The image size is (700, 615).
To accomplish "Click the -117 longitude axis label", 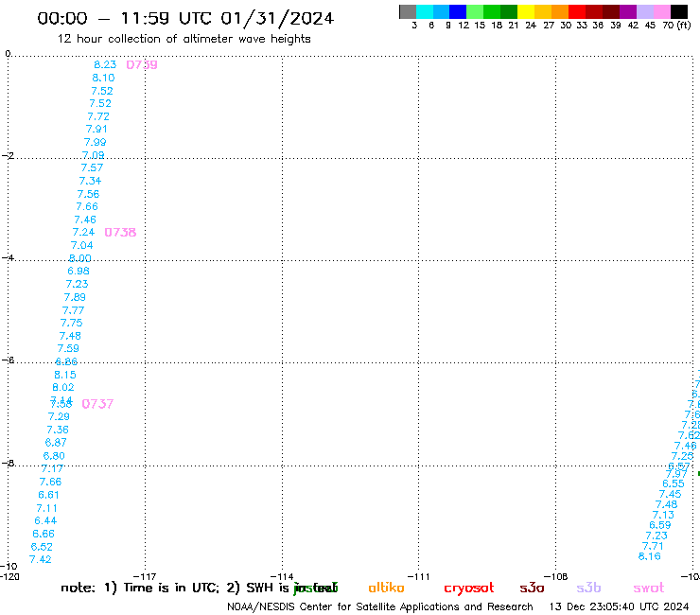I will 145,576.
